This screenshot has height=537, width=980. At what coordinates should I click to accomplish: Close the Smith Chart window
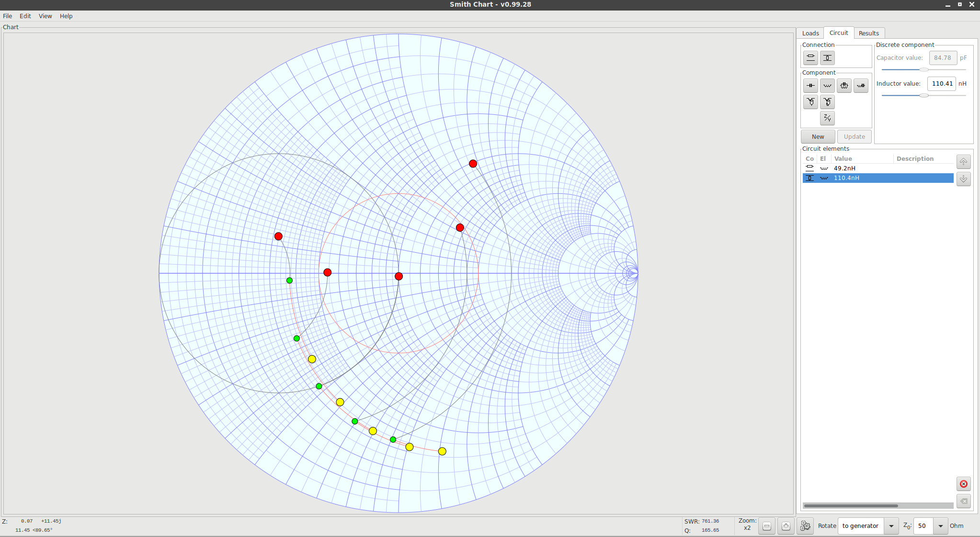pyautogui.click(x=972, y=4)
